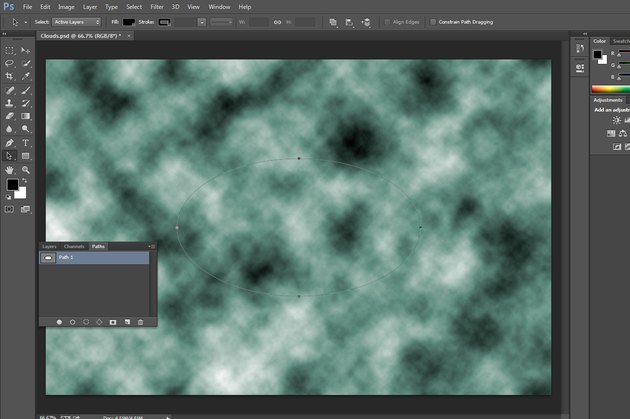Viewport: 630px width, 419px height.
Task: Open Path operations in options bar
Action: click(333, 22)
